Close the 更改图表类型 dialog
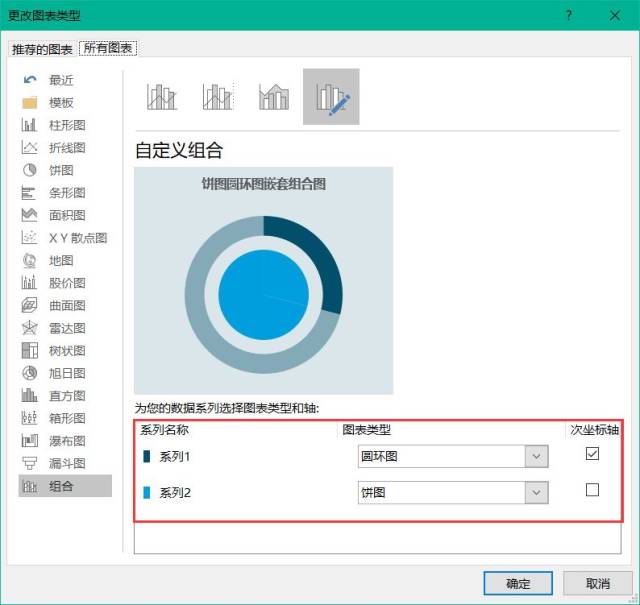The height and width of the screenshot is (605, 640). point(615,16)
